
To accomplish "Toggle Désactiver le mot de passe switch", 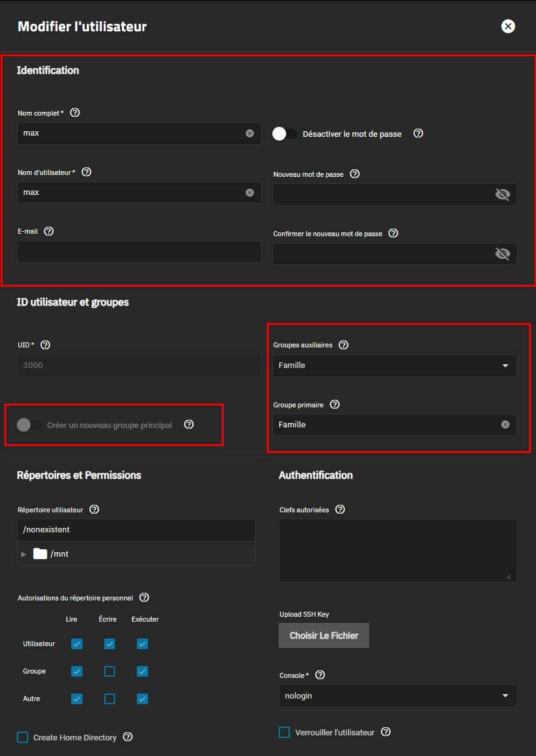I will pos(285,134).
